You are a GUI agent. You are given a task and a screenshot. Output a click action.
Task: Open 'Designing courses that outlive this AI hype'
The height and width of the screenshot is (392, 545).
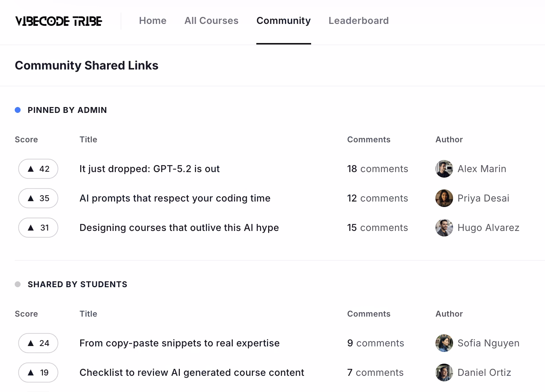tap(179, 228)
